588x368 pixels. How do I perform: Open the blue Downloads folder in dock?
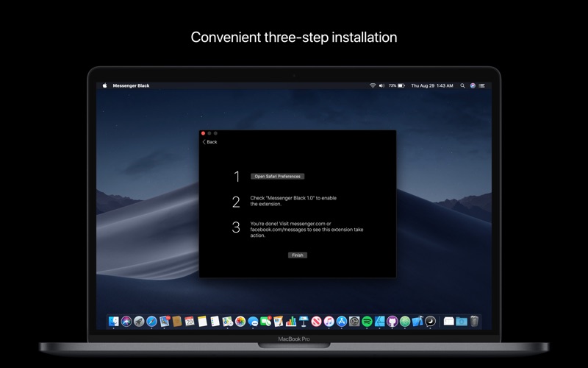pos(462,322)
